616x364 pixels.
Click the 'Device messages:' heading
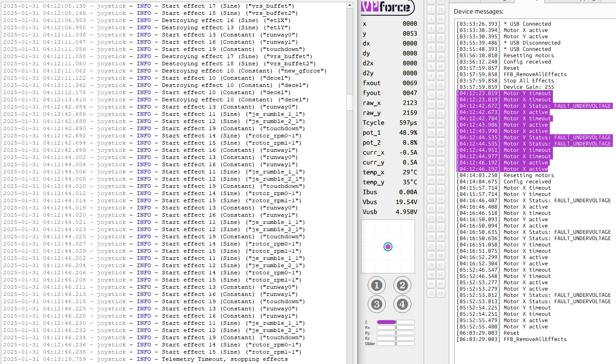479,11
